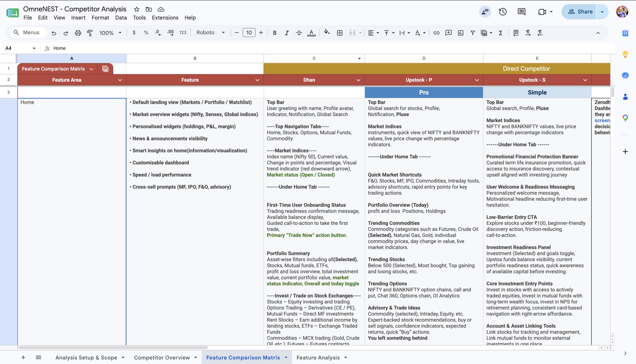Viewport: 636px width, 364px height.
Task: Switch to the Competitor Overview sheet tab
Action: tap(162, 357)
